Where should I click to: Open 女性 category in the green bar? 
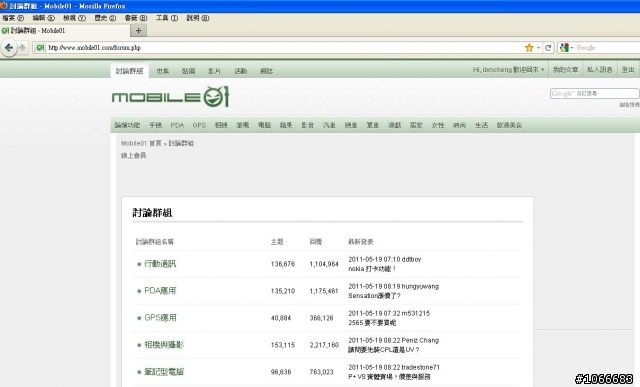pyautogui.click(x=438, y=125)
